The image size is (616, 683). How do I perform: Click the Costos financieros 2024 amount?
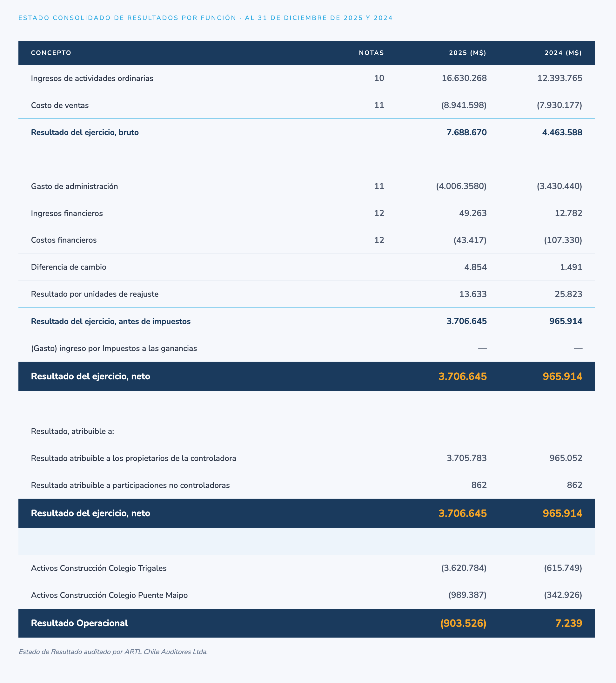click(x=563, y=240)
